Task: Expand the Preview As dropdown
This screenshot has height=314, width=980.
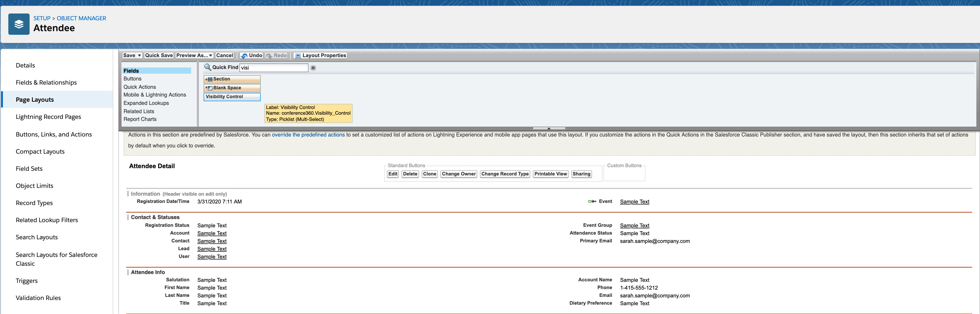Action: coord(210,56)
